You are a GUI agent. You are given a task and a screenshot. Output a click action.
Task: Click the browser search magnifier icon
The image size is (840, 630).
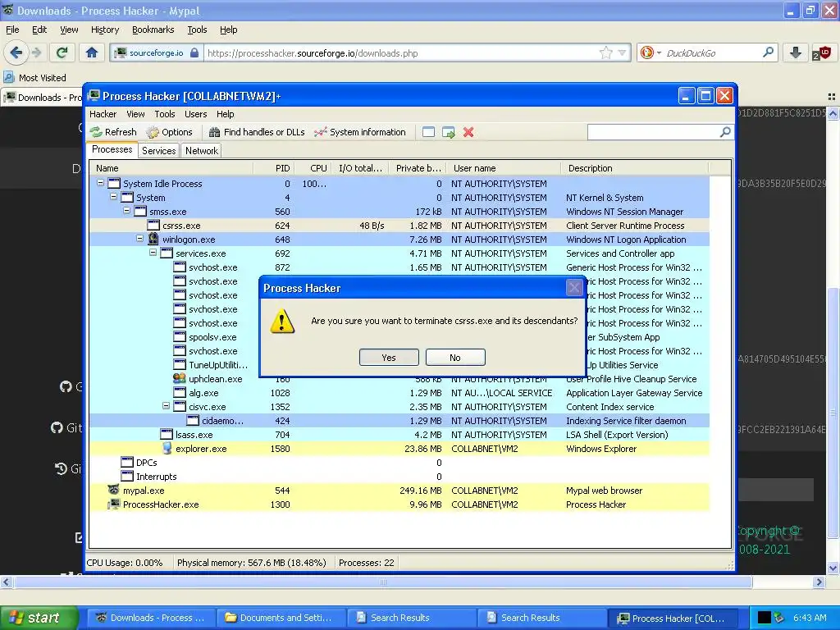point(768,52)
